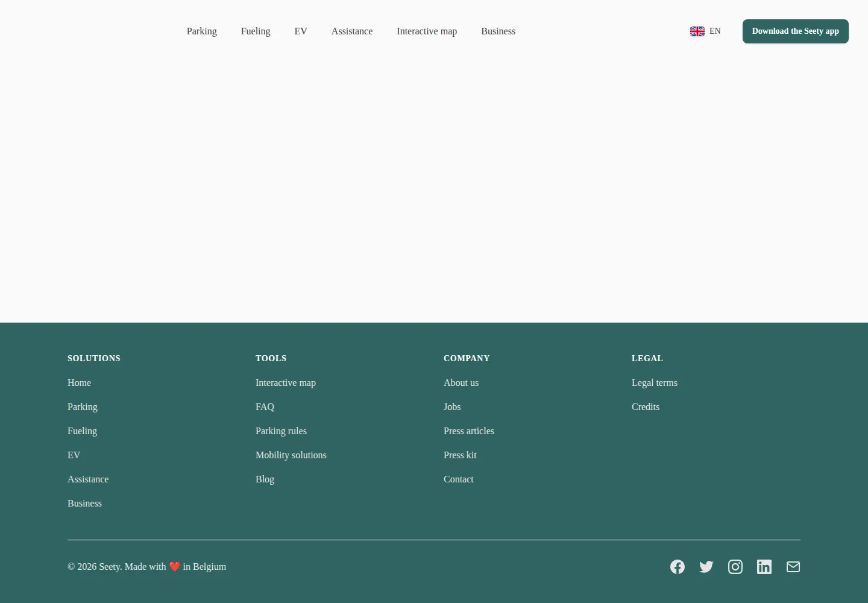Go to the Contact link

pos(459,479)
